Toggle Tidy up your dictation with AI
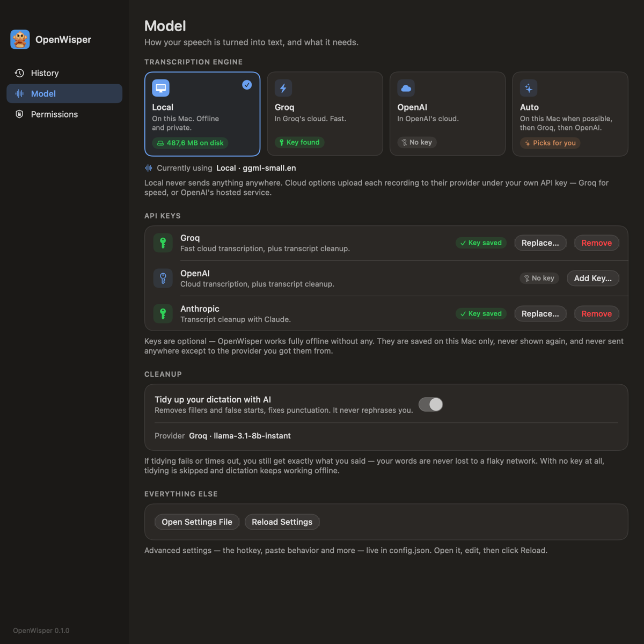This screenshot has width=644, height=644. pyautogui.click(x=430, y=405)
